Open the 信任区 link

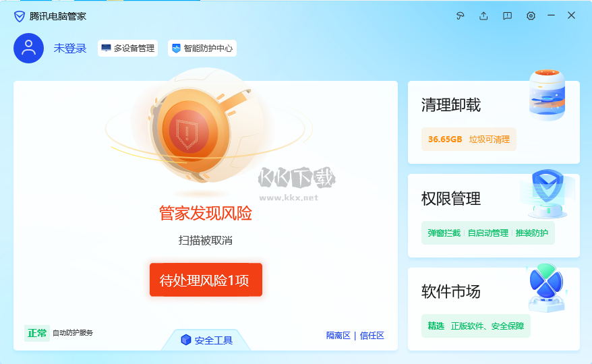point(372,335)
